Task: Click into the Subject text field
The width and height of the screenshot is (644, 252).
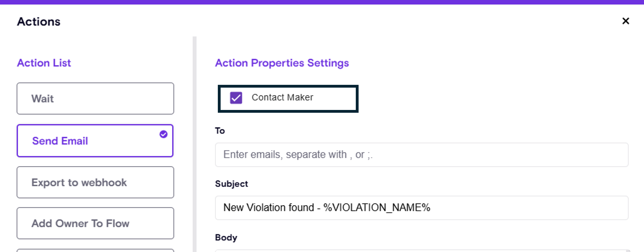Action: coord(421,208)
